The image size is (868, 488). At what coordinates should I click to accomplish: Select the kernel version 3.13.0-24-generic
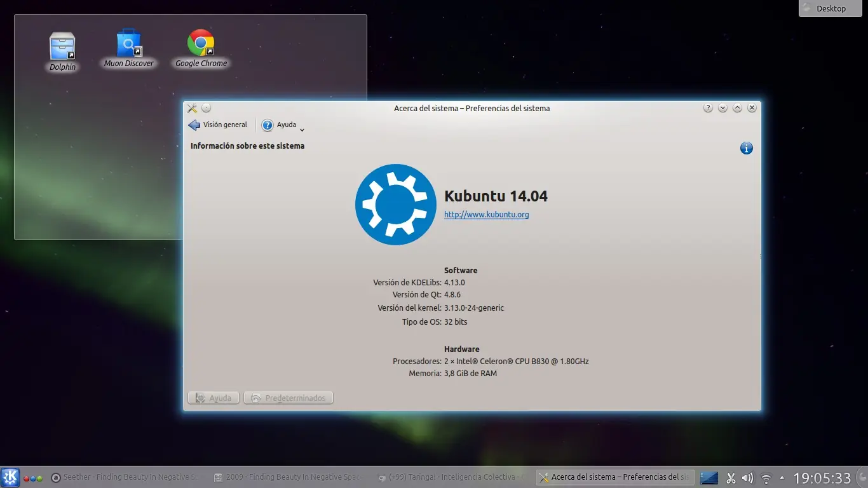(x=474, y=308)
